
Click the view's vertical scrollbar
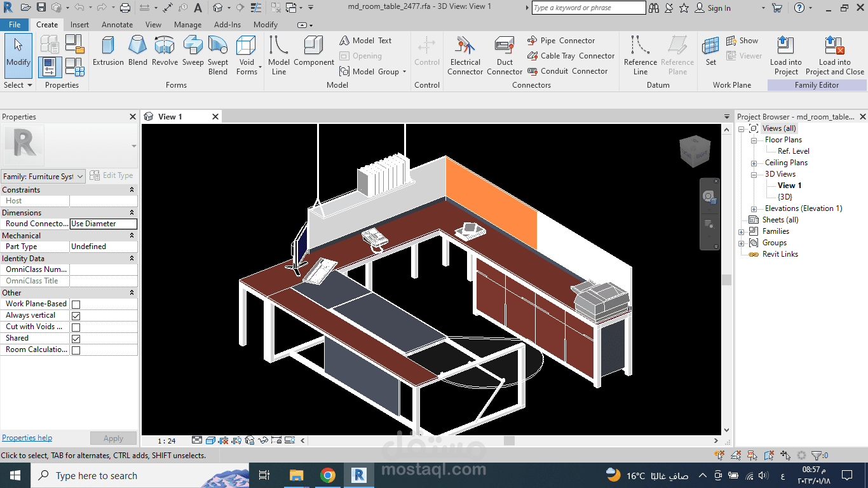[x=726, y=280]
